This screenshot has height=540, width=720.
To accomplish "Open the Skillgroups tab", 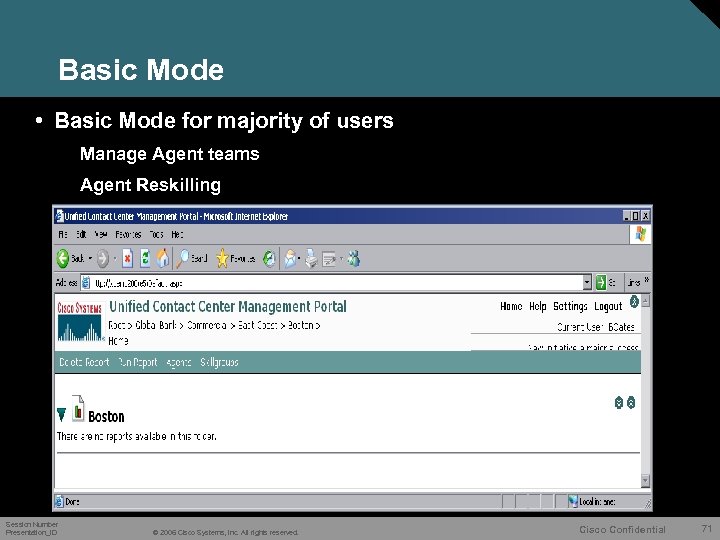I will click(x=219, y=362).
